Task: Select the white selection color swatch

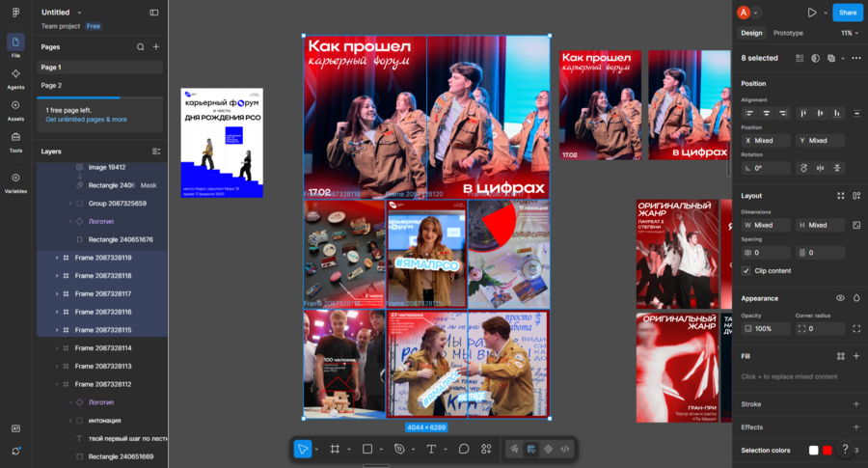Action: 813,451
